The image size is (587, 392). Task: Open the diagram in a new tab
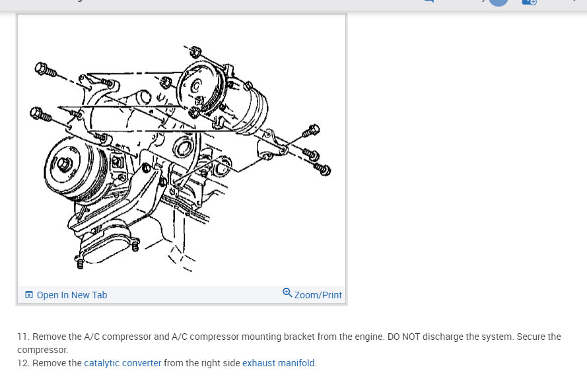(66, 295)
